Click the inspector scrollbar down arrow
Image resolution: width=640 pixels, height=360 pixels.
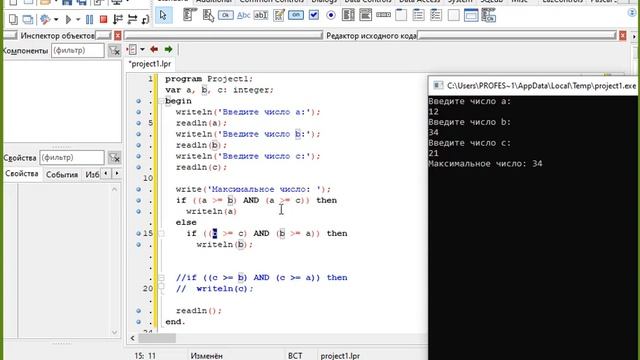[x=114, y=332]
